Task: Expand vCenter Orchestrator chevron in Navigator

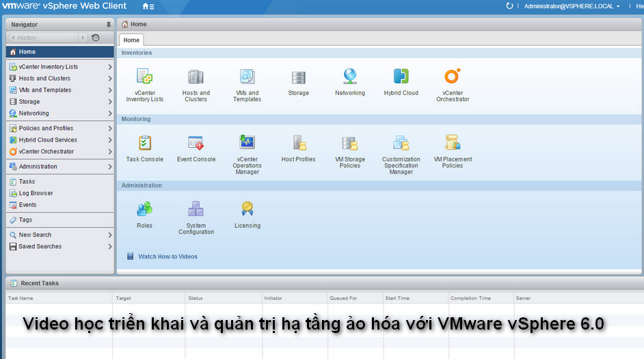Action: [109, 152]
